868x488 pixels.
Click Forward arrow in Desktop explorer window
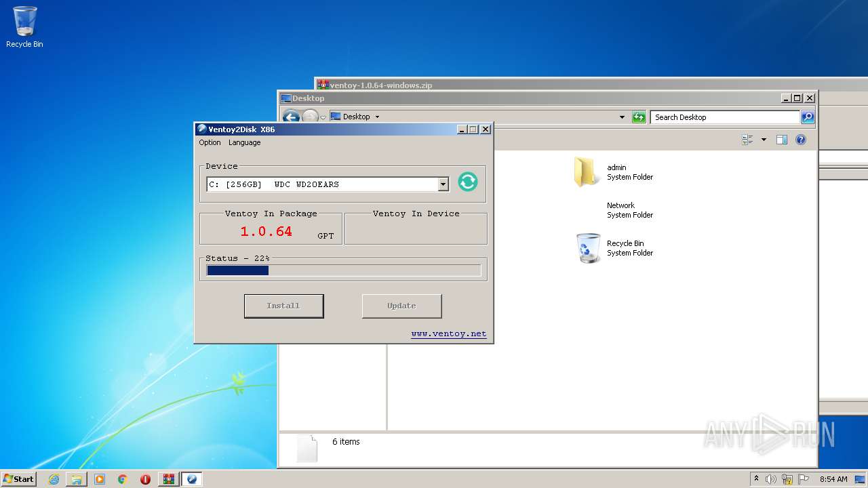pos(310,117)
